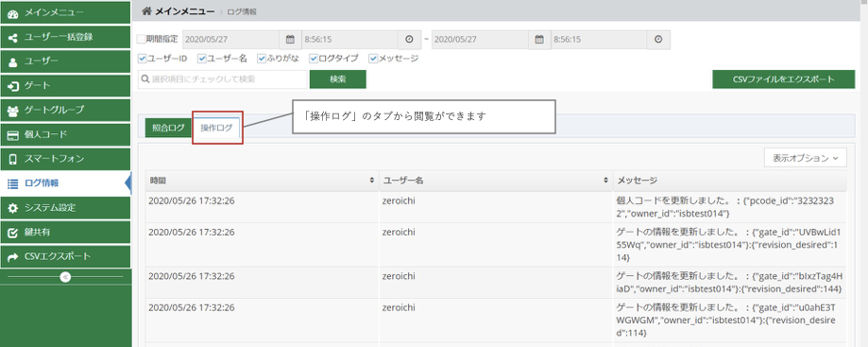The height and width of the screenshot is (347, 868).
Task: Click the 個人コードを更新しました message cell
Action: tap(729, 207)
